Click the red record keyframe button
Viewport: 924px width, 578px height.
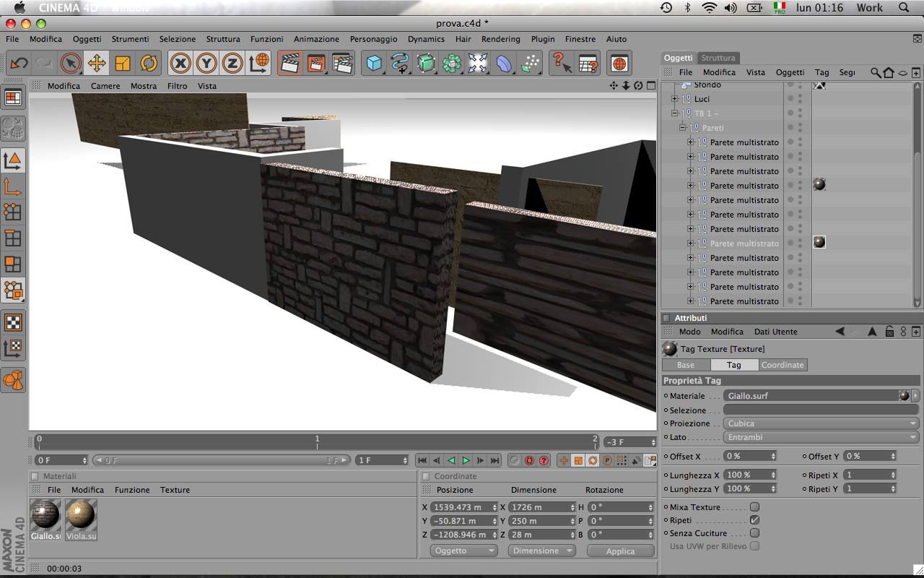[529, 460]
